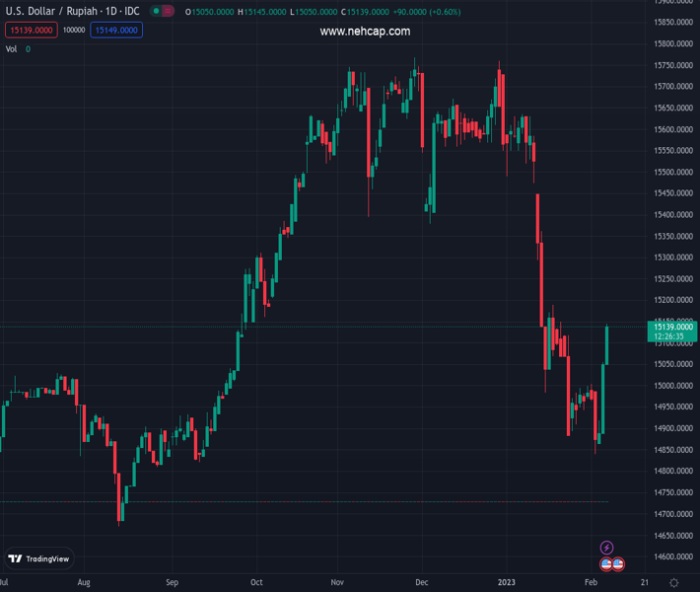The height and width of the screenshot is (592, 700).
Task: Click the Oct label on time axis
Action: point(256,583)
